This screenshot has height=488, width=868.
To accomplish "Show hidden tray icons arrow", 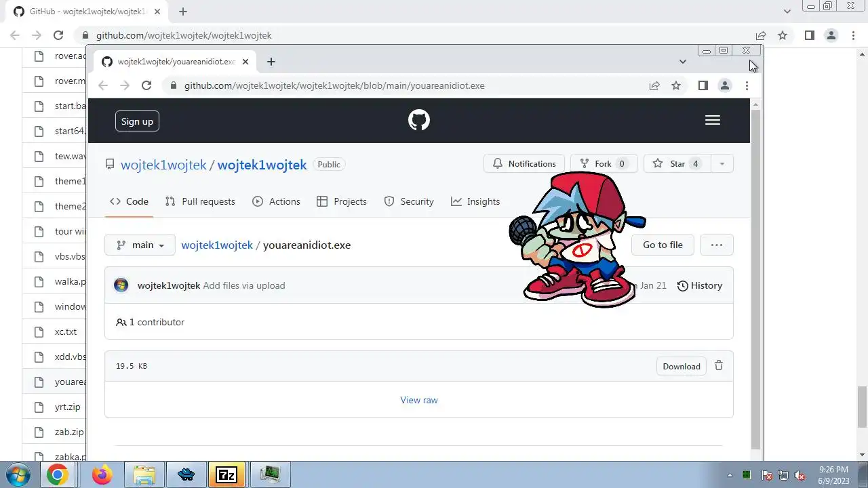I will pyautogui.click(x=730, y=475).
